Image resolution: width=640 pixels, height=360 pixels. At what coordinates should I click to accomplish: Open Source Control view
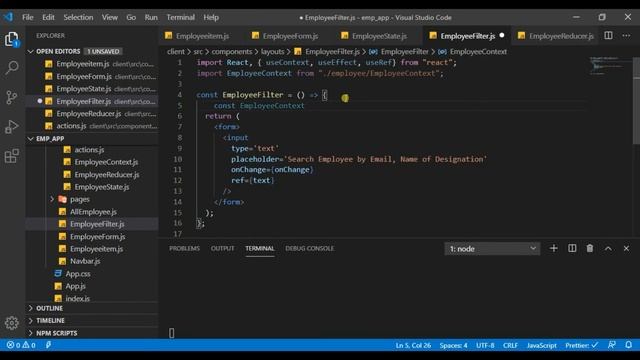(12, 97)
